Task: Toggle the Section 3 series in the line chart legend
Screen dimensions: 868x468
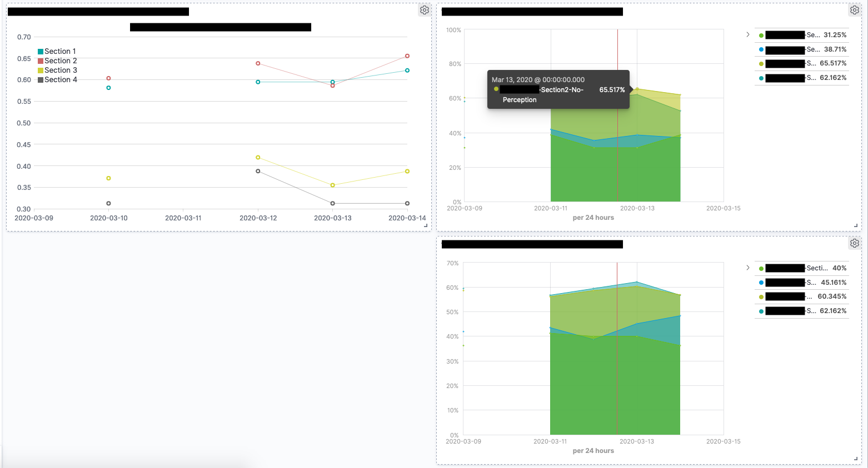Action: (59, 70)
